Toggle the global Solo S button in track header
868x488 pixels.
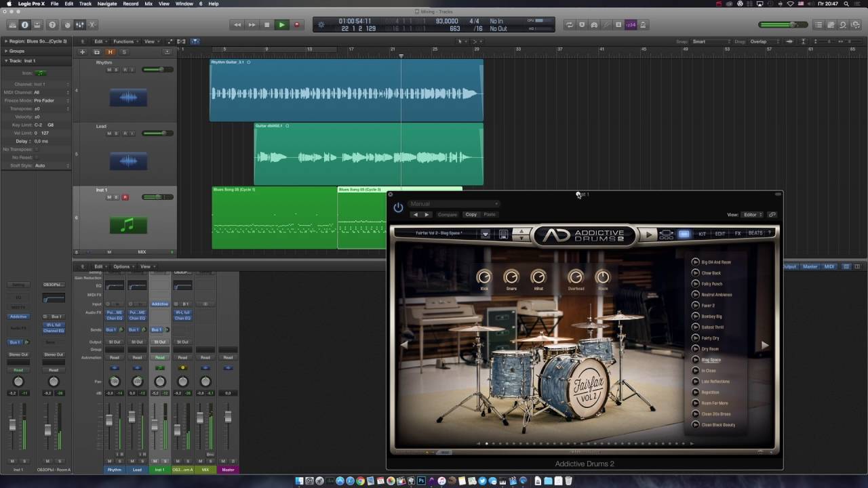pos(123,52)
